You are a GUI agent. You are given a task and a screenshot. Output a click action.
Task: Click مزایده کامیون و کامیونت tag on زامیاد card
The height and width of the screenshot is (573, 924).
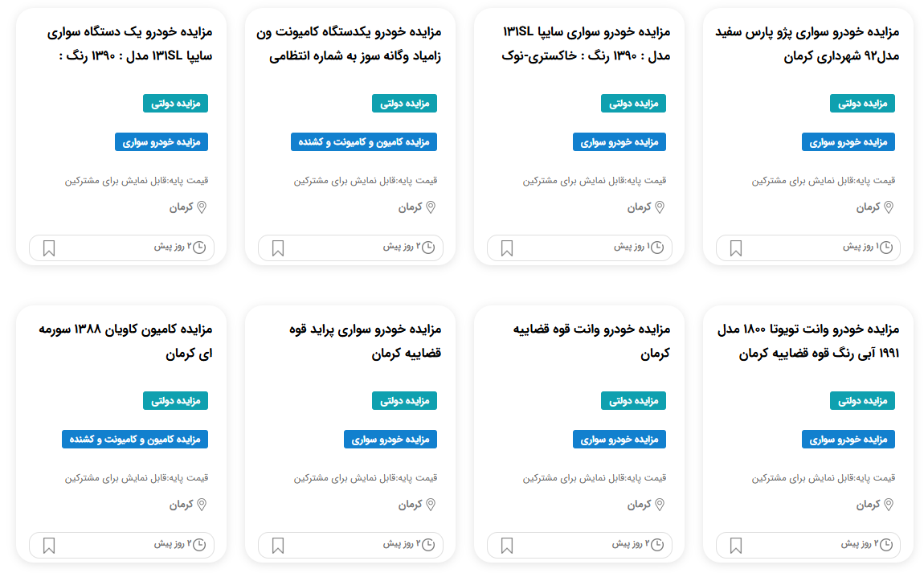[364, 142]
